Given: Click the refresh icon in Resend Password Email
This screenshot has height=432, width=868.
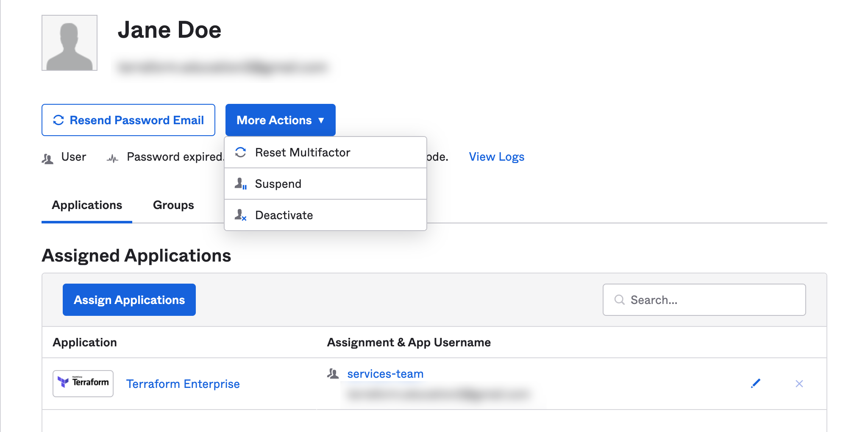Looking at the screenshot, I should click(58, 120).
